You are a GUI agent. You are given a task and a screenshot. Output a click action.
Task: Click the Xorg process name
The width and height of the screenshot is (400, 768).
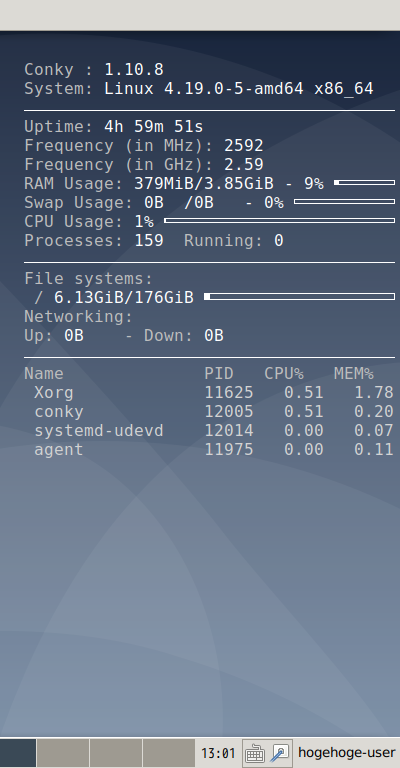tap(54, 393)
